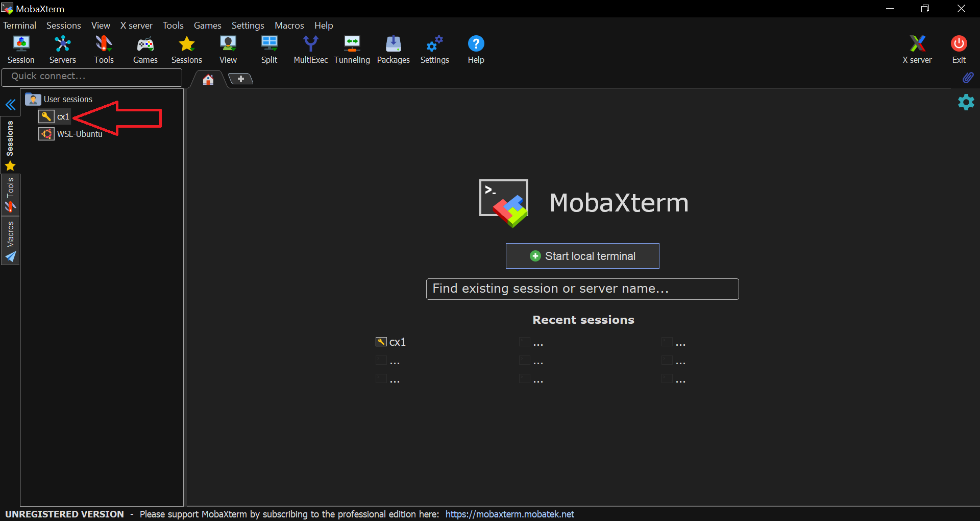The image size is (980, 521).
Task: Open the View toolbar icon
Action: 228,50
